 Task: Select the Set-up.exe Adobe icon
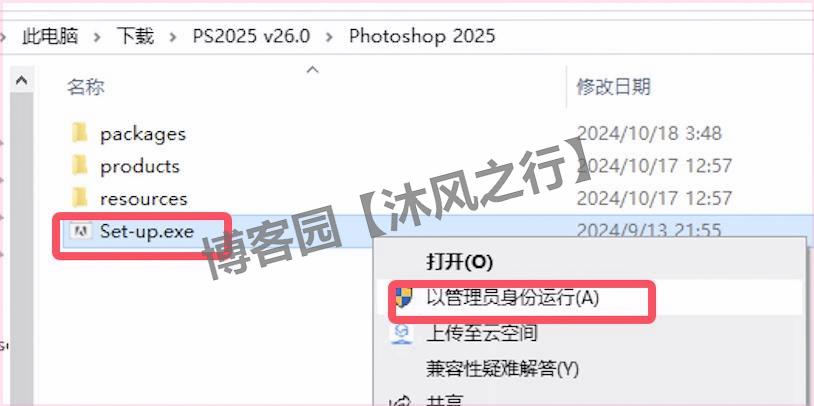[x=80, y=231]
